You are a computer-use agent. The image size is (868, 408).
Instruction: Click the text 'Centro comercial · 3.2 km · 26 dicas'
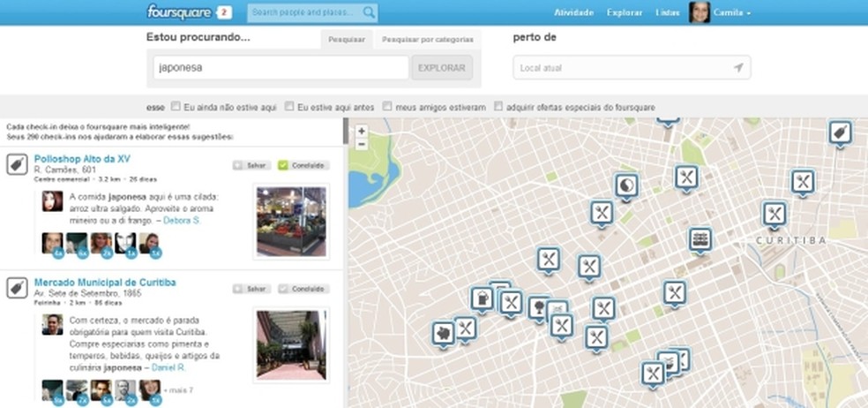[x=95, y=179]
